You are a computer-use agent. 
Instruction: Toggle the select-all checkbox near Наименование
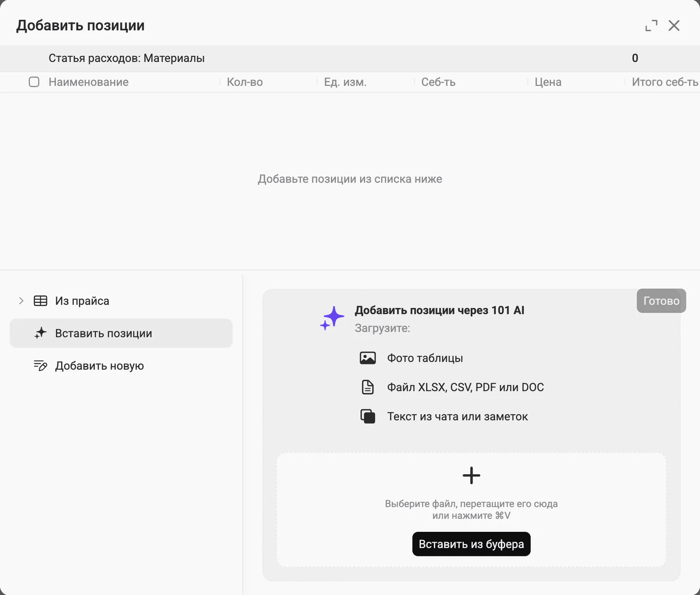34,82
